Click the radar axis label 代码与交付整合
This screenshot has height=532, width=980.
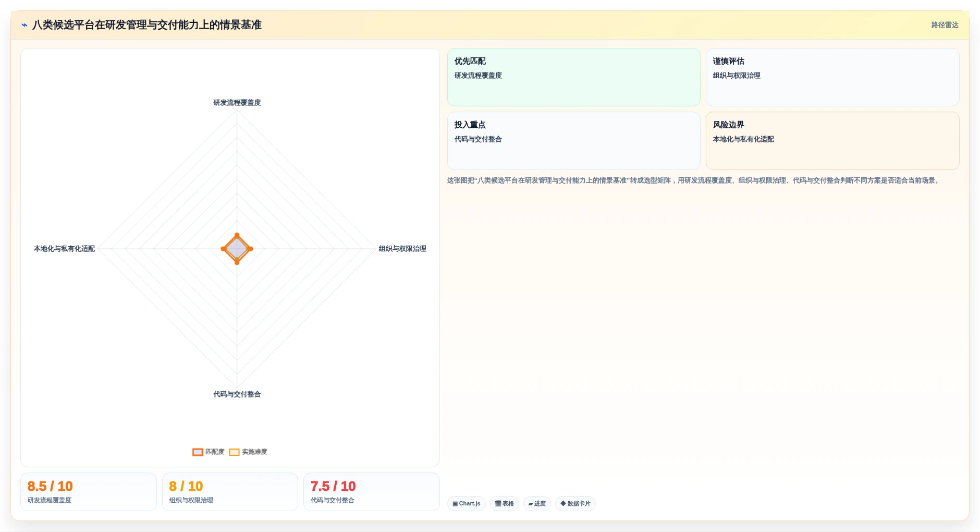[237, 394]
